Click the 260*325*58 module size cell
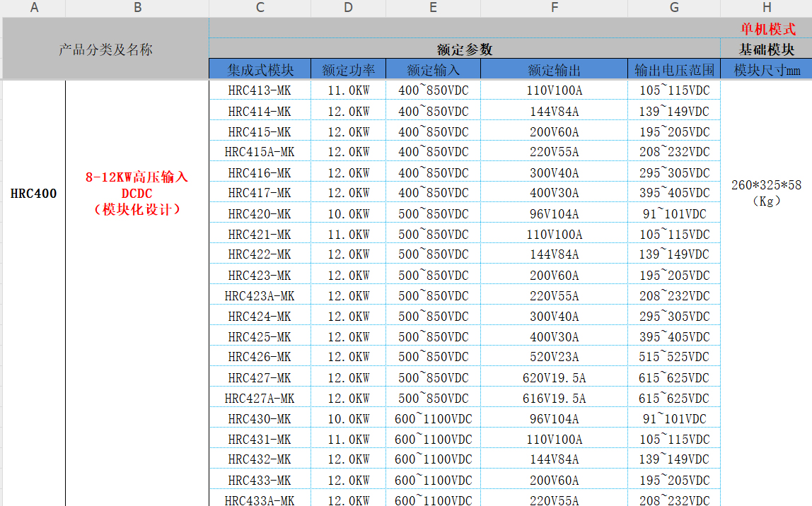812x506 pixels. pos(766,192)
